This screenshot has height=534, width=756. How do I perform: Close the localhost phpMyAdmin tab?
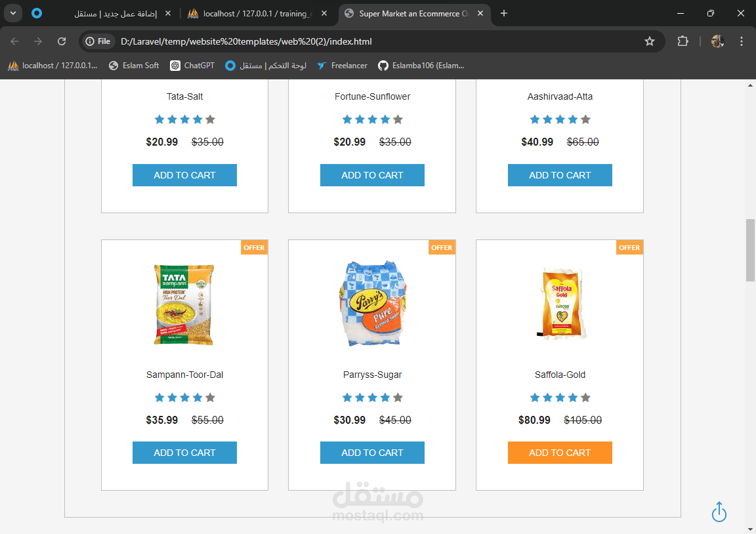tap(324, 14)
